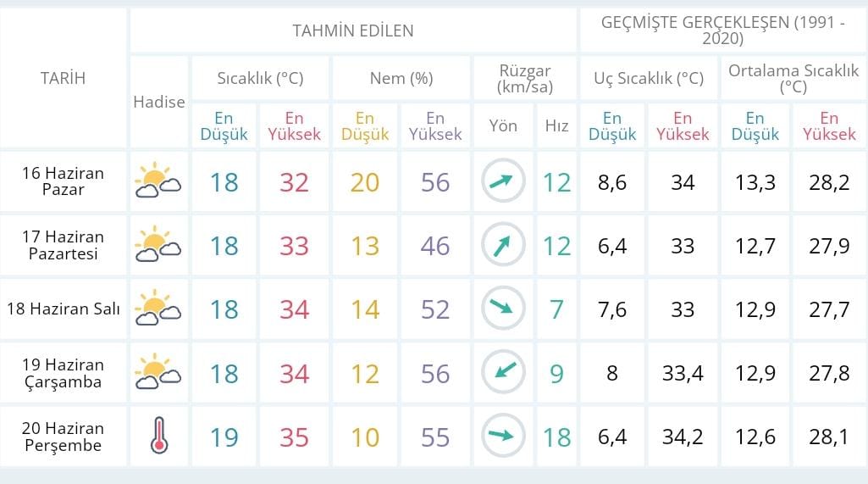The image size is (868, 484).
Task: Select the GEÇMİŞTE GERÇEKLEŞEN (1991 - 2020) header
Action: [x=722, y=31]
